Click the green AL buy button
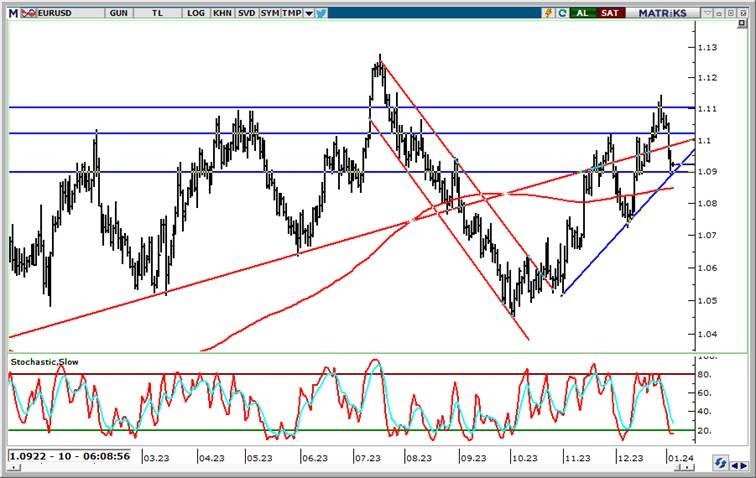This screenshot has height=478, width=756. 582,13
